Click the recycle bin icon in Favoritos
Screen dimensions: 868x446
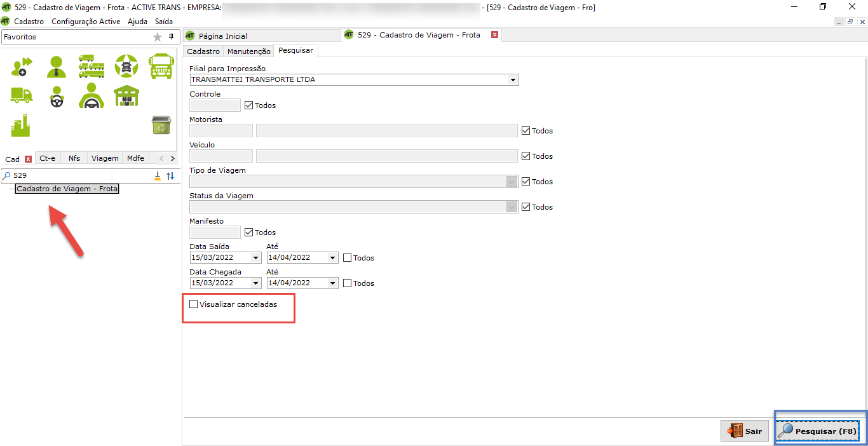[x=161, y=125]
